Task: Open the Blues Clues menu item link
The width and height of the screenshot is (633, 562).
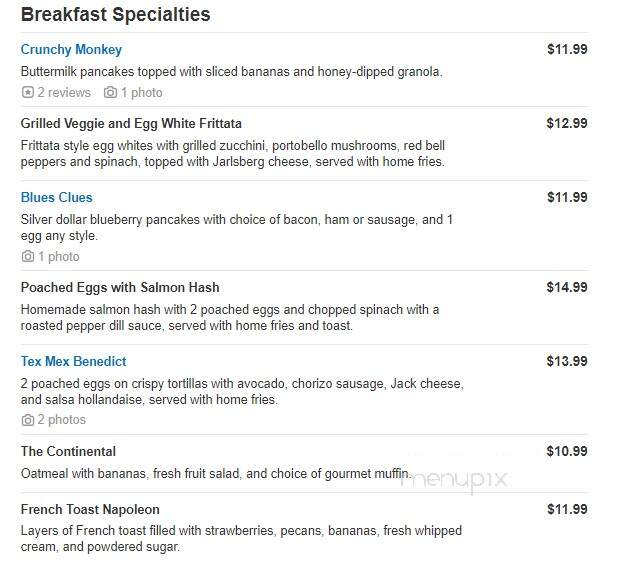Action: pos(57,197)
